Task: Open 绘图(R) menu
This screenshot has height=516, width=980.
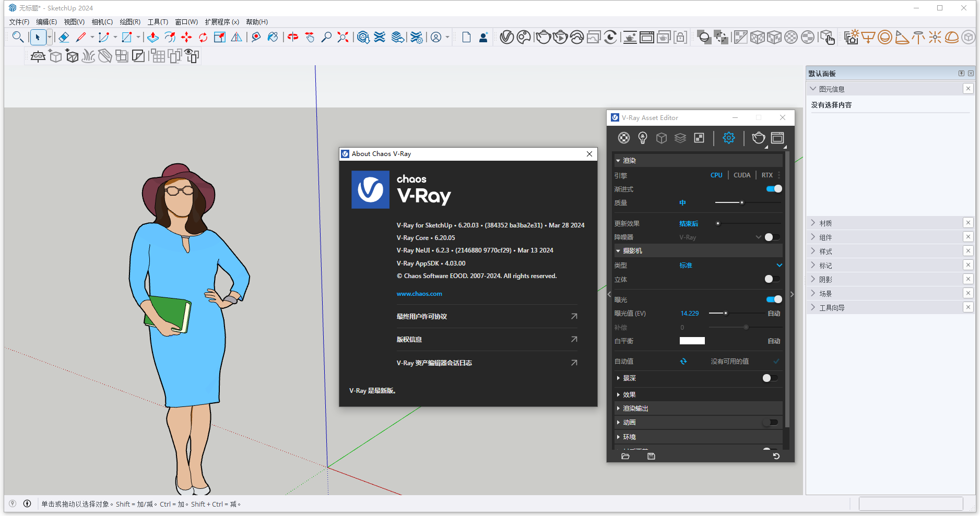Action: point(130,22)
